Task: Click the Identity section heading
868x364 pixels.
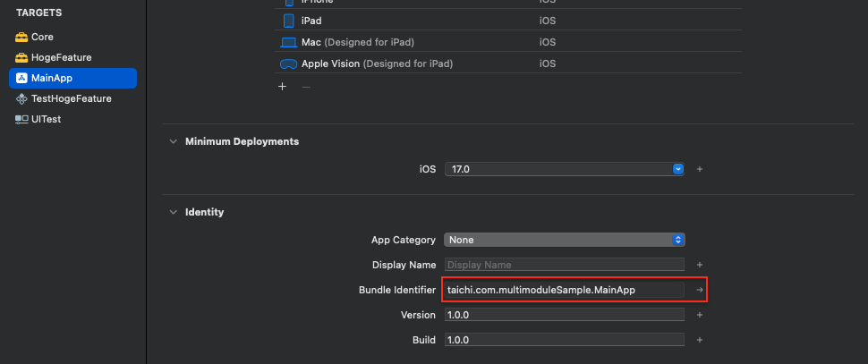Action: (204, 213)
